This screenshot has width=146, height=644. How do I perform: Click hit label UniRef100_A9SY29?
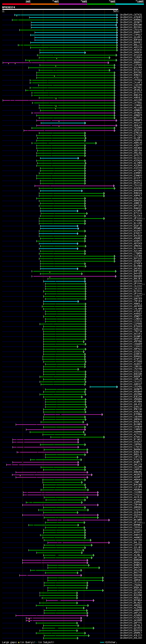[x=131, y=48]
